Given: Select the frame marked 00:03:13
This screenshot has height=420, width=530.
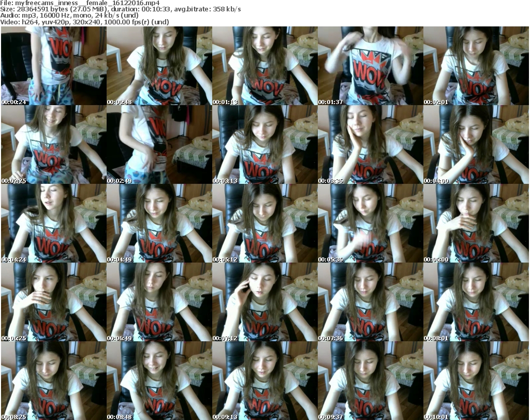Looking at the screenshot, I should point(264,144).
